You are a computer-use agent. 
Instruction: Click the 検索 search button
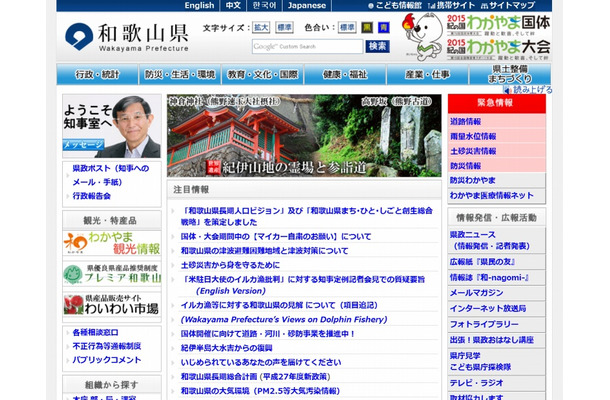click(x=377, y=46)
